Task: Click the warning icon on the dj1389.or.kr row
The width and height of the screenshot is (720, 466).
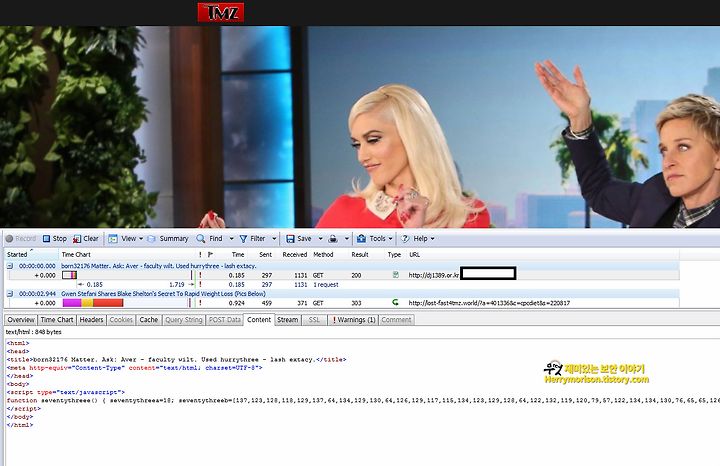Action: [200, 275]
